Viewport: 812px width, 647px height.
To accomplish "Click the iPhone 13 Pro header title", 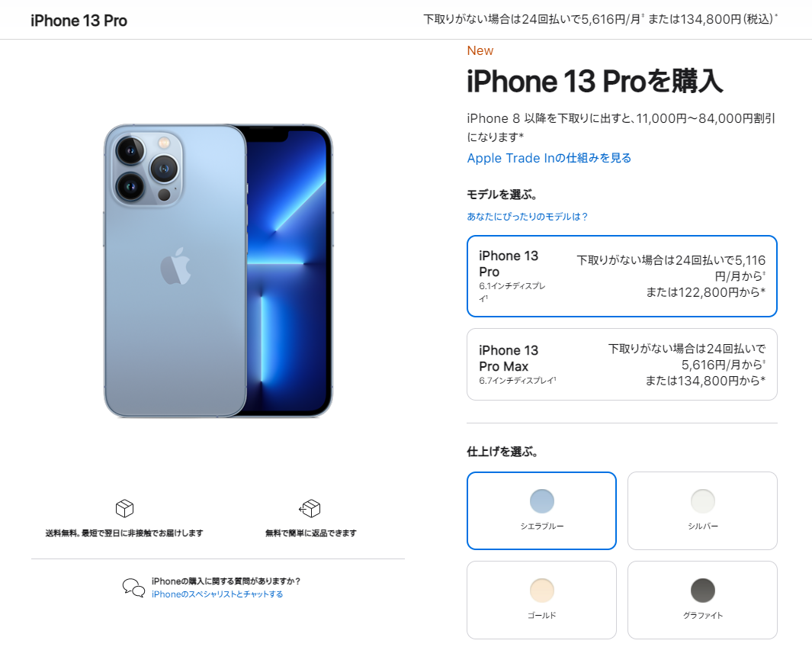I will point(79,21).
